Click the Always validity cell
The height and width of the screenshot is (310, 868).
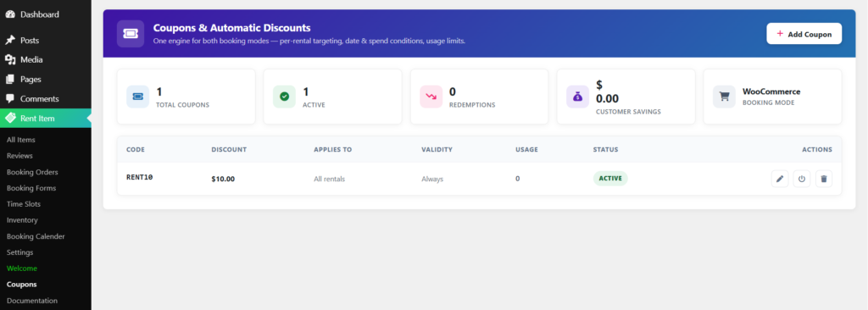(x=432, y=179)
